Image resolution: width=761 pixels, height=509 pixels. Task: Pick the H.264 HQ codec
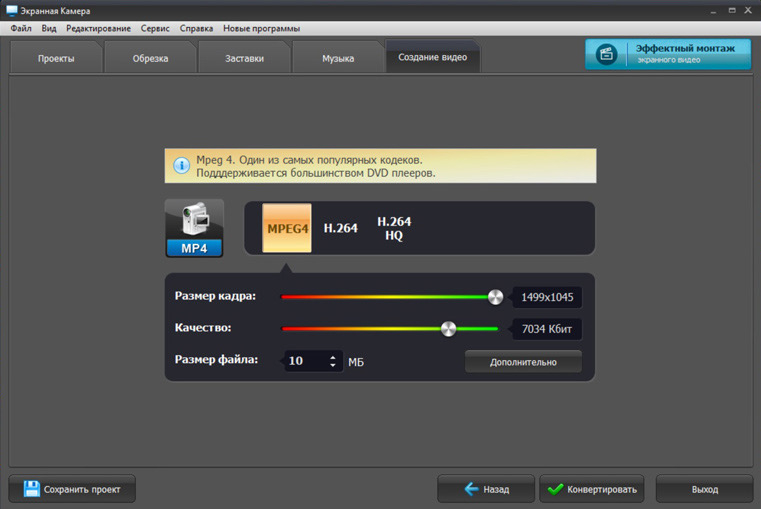point(394,228)
